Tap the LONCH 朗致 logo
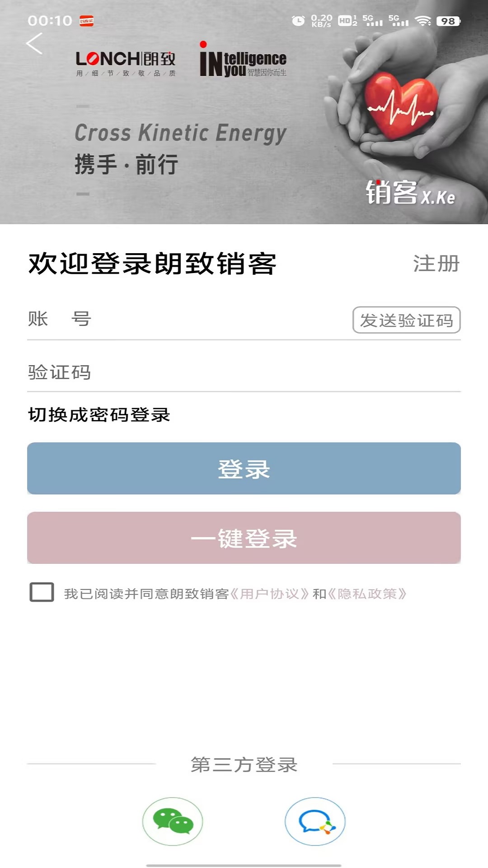Image resolution: width=488 pixels, height=868 pixels. click(x=126, y=63)
